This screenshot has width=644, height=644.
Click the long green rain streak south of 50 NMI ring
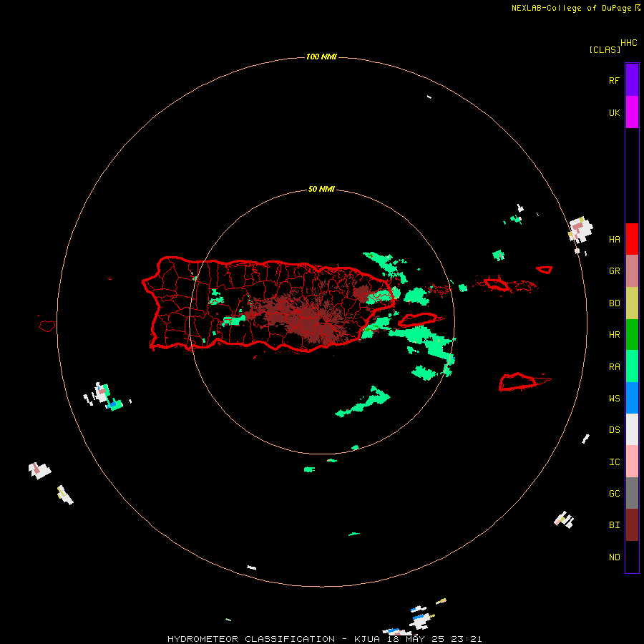363,401
